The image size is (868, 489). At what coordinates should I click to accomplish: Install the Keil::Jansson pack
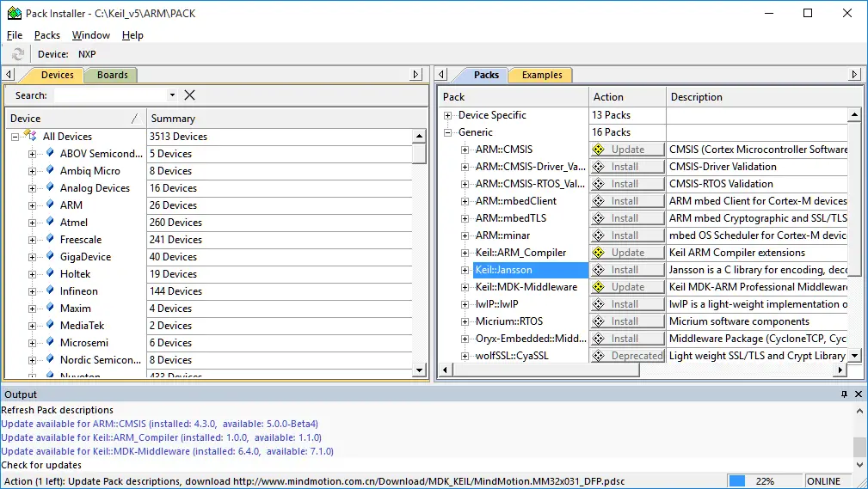(627, 269)
